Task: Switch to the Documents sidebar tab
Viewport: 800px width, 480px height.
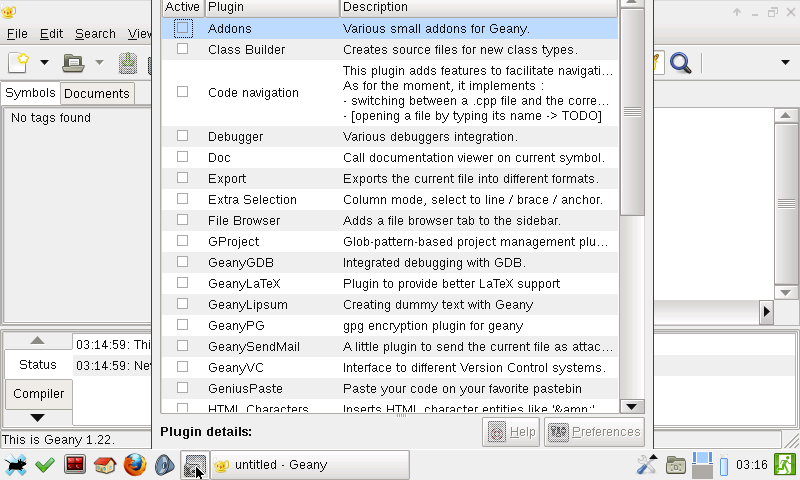Action: pos(97,93)
